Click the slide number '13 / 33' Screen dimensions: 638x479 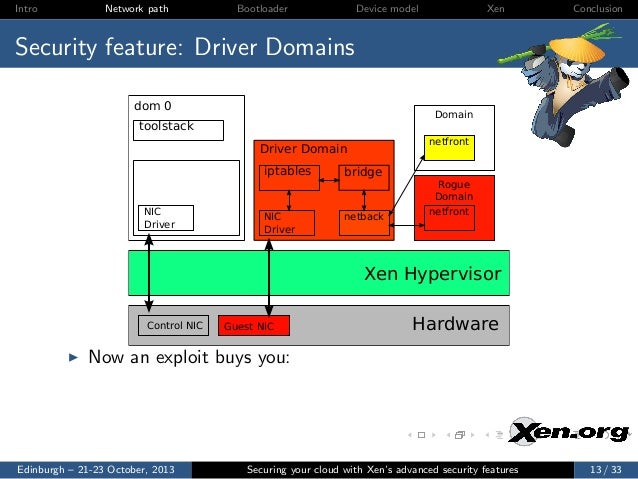tap(606, 470)
